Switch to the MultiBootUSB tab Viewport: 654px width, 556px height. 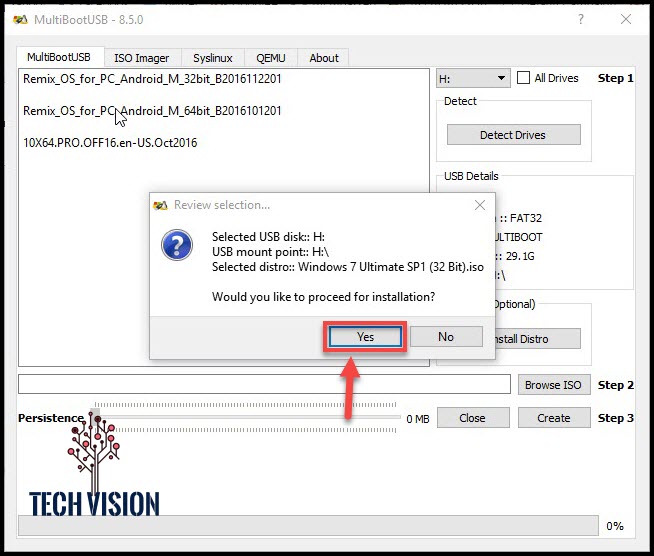pos(59,57)
